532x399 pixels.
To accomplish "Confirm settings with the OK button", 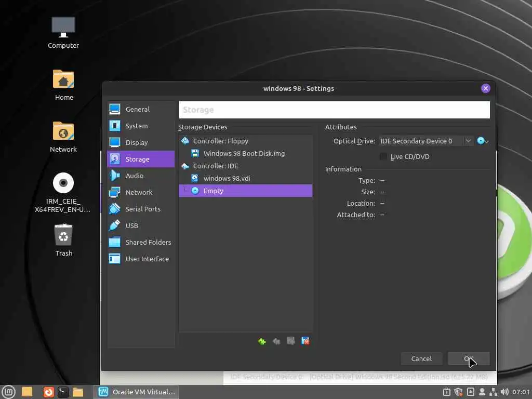I will tap(469, 358).
